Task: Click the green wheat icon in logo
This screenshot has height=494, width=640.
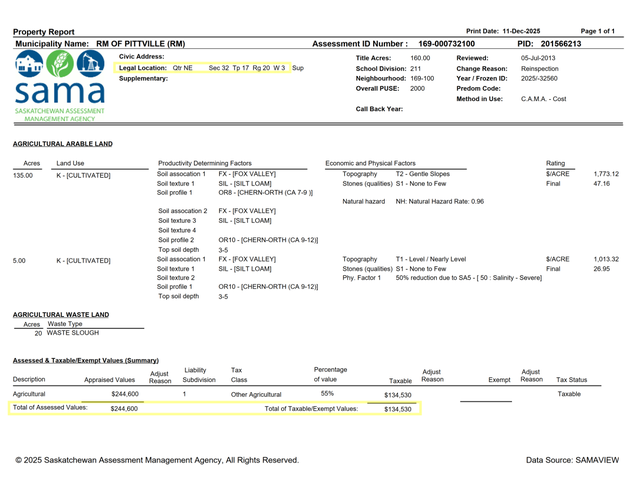Action: [57, 66]
